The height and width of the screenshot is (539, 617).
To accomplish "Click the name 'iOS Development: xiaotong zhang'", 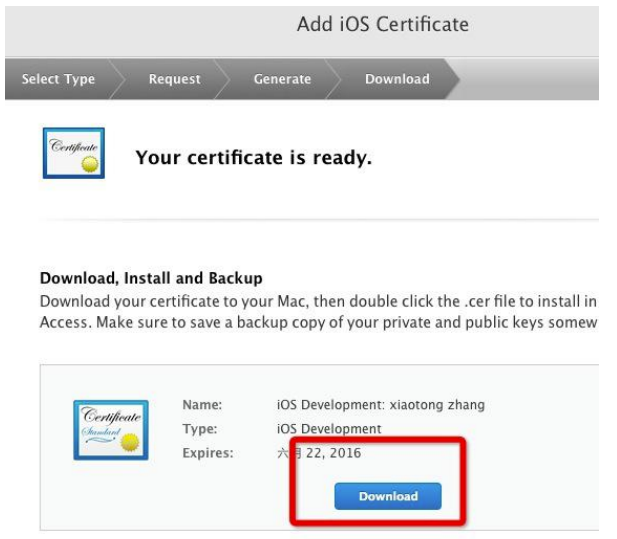I will coord(381,405).
